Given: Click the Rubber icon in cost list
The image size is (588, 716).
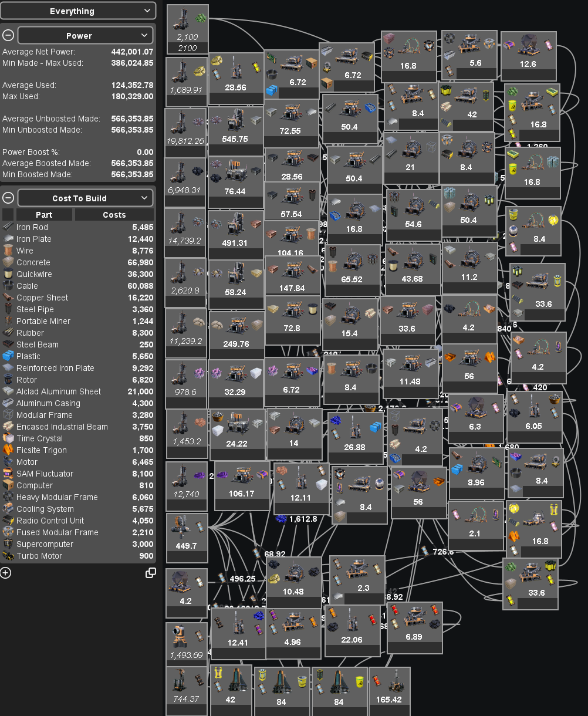Looking at the screenshot, I should [x=8, y=333].
